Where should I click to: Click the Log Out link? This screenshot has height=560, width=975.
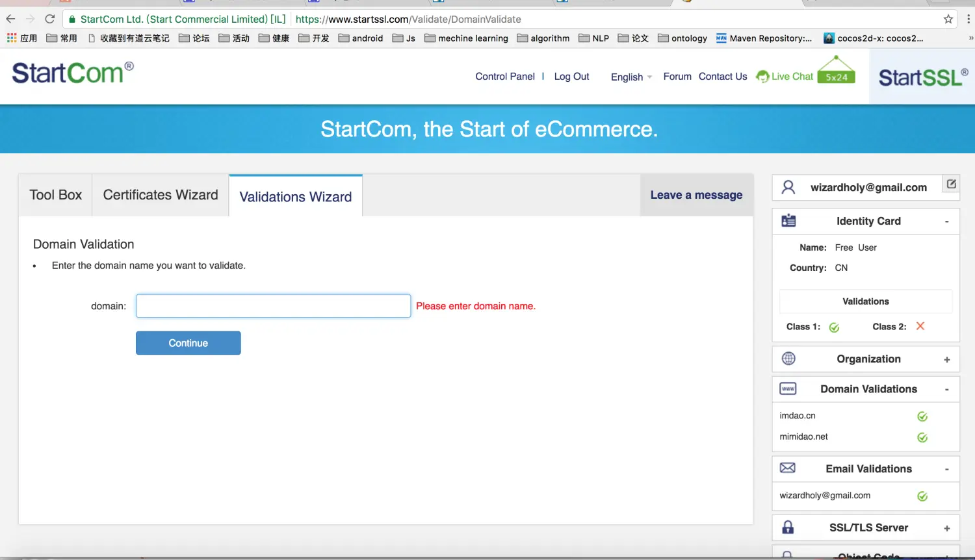[571, 77]
